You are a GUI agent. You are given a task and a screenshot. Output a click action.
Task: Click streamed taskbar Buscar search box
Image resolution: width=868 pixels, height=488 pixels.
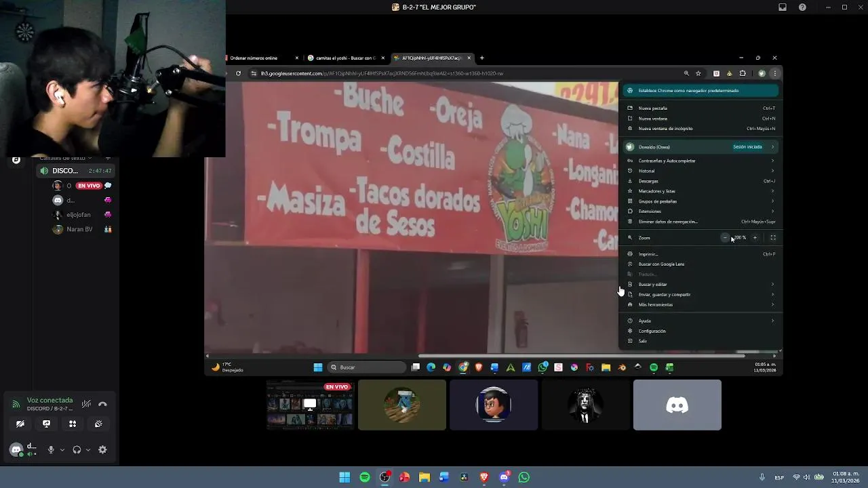click(x=368, y=367)
